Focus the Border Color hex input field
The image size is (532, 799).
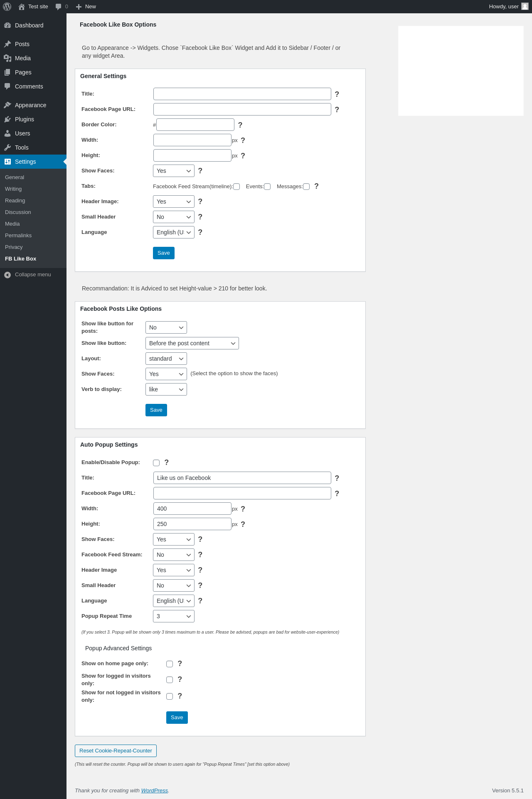click(195, 125)
